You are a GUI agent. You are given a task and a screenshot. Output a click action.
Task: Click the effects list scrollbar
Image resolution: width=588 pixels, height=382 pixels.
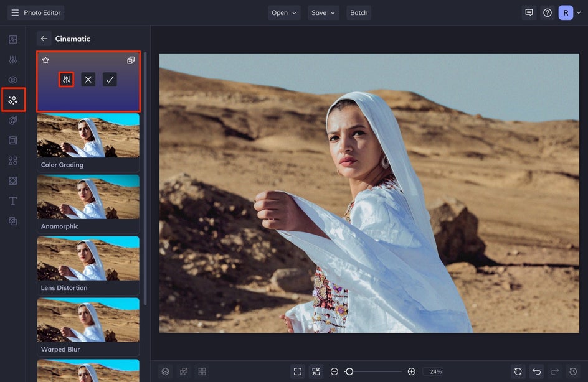[145, 179]
